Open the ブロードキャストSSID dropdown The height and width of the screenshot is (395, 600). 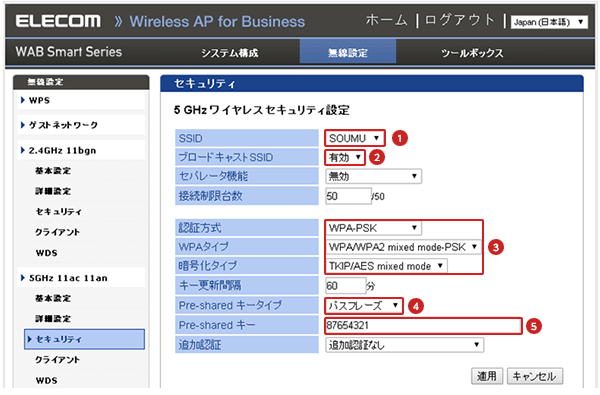(x=345, y=157)
